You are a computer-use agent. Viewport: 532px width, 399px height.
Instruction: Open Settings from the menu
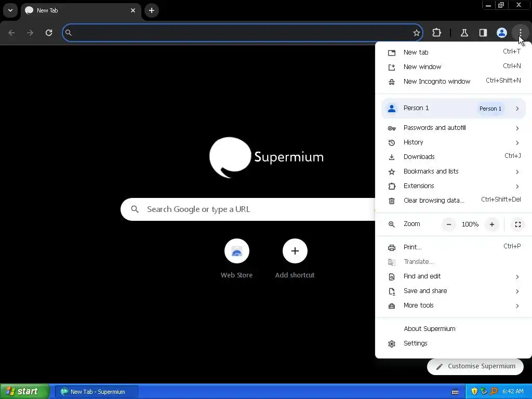pos(454,343)
